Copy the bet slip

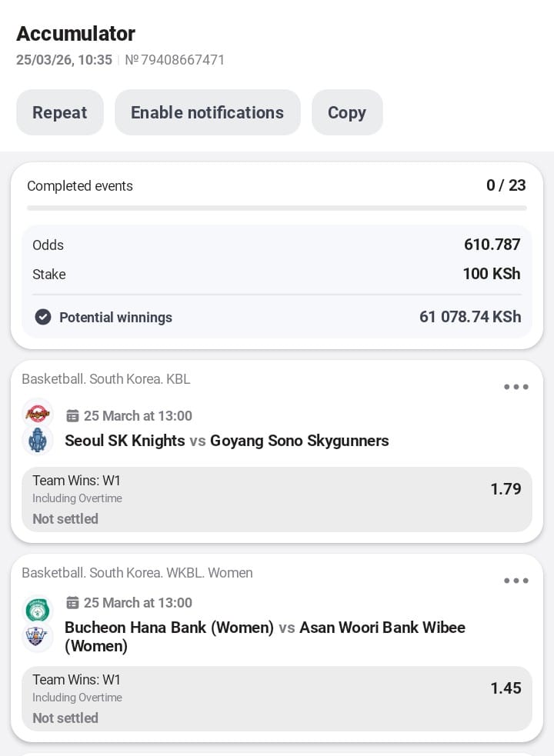click(x=347, y=112)
